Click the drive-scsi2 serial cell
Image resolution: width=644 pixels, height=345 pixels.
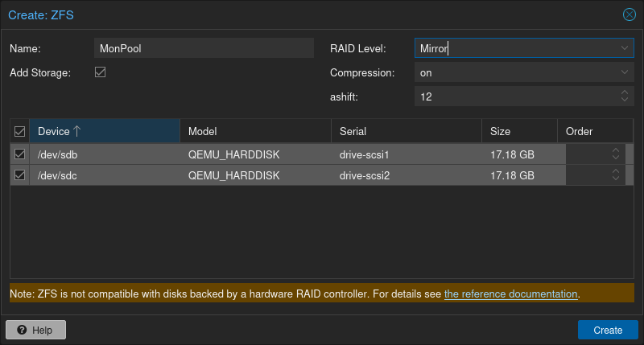365,175
